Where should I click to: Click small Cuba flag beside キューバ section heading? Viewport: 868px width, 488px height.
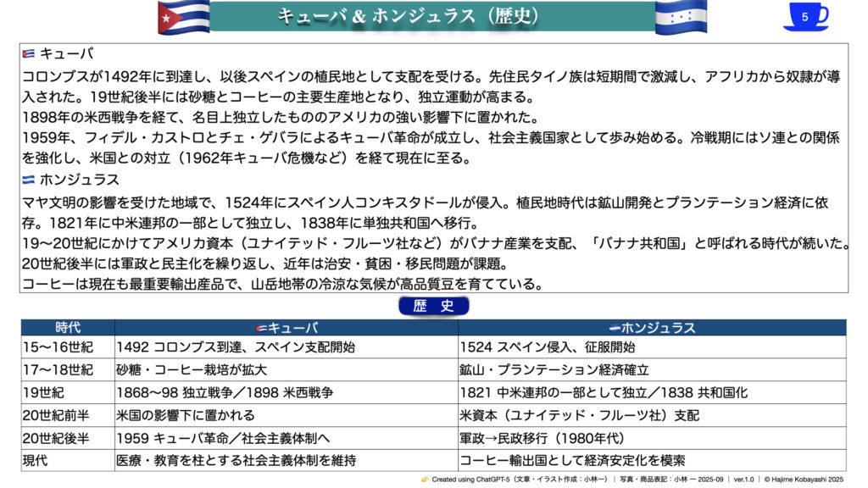[x=28, y=54]
